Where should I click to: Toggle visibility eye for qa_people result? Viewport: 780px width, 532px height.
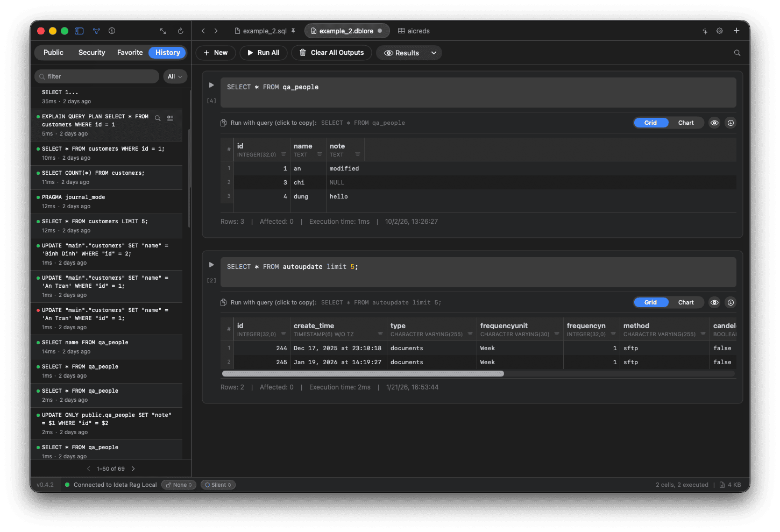[714, 123]
